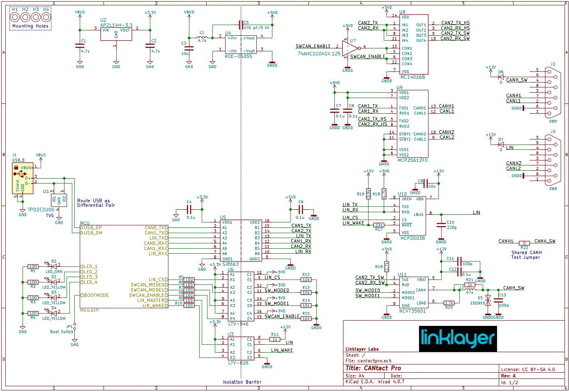Click resistor R17 33k

pos(379,225)
